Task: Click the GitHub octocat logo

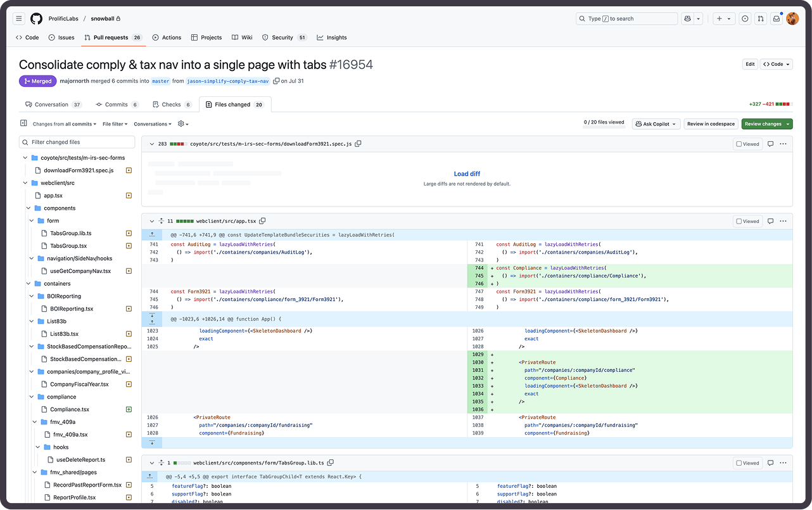Action: [36, 18]
